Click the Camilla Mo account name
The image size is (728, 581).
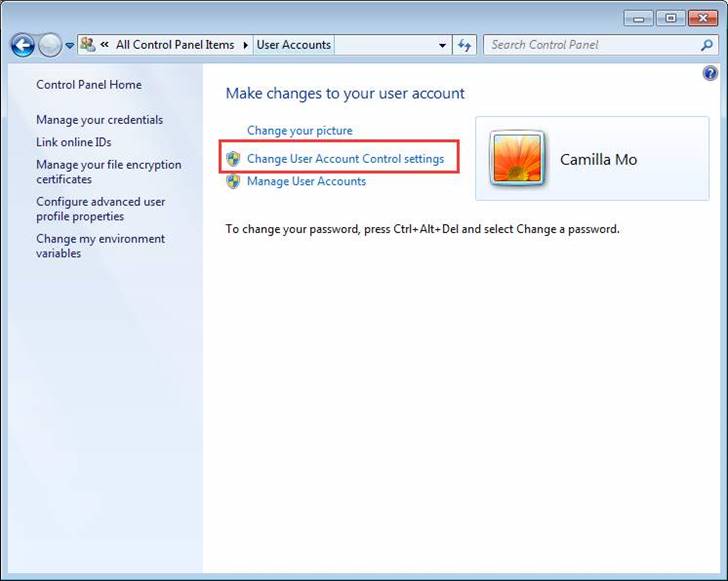[598, 160]
